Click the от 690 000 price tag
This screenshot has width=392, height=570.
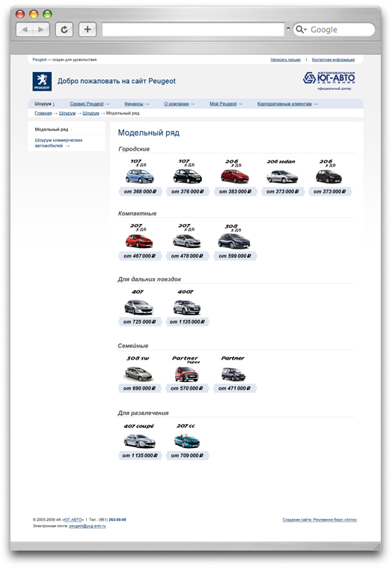click(139, 389)
